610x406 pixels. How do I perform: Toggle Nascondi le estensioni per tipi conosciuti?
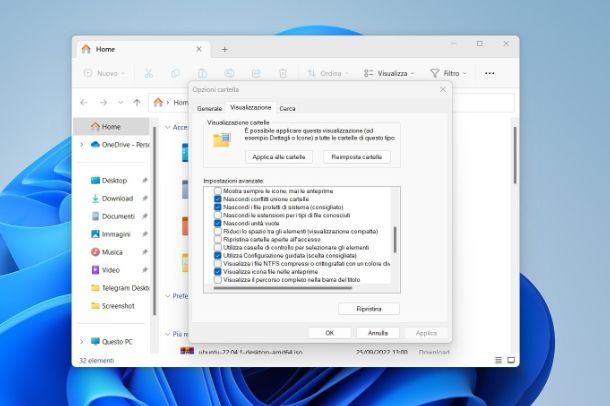coord(218,215)
